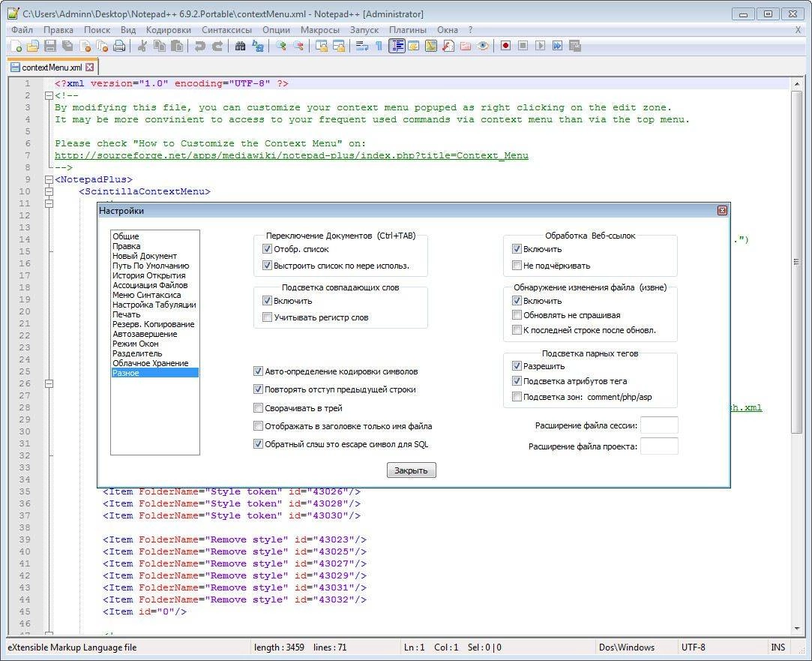812x661 pixels.
Task: Open the Синтаксисы menu
Action: point(226,30)
